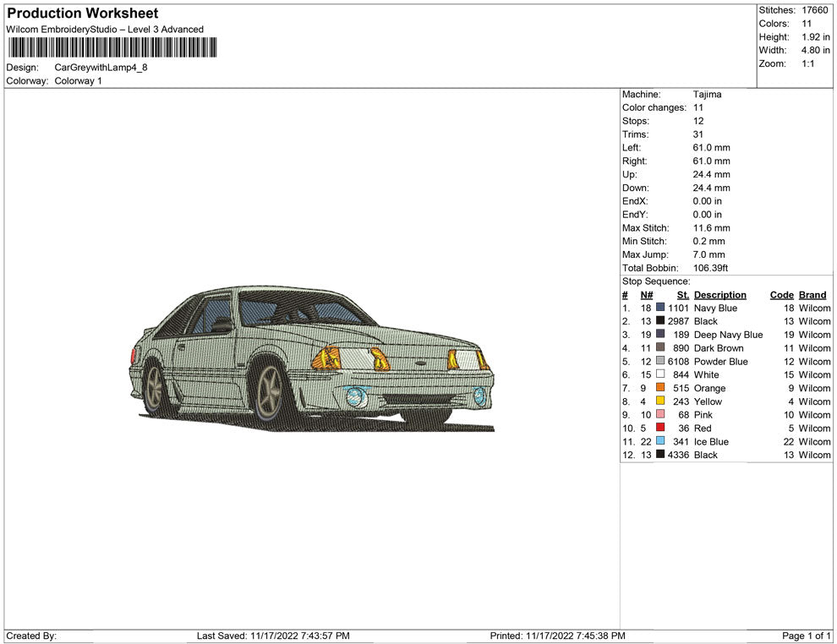Pick the Red thread color swatch
This screenshot has width=837, height=644.
[x=660, y=428]
